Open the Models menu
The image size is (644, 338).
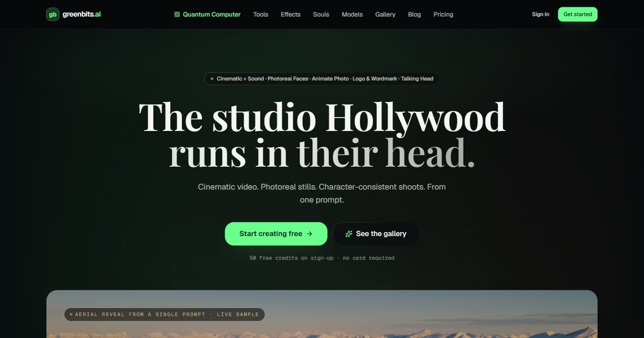(352, 14)
